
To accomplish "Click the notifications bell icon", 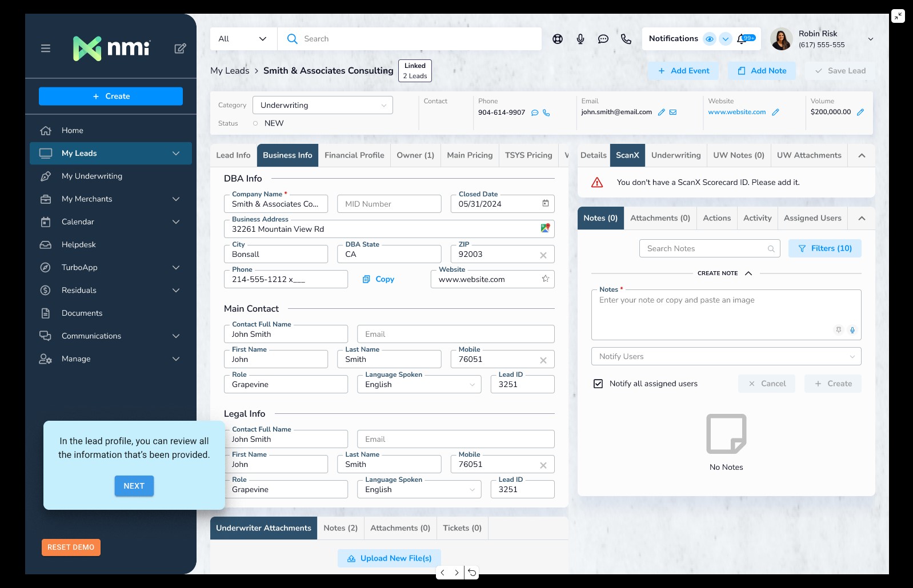I will coord(742,39).
